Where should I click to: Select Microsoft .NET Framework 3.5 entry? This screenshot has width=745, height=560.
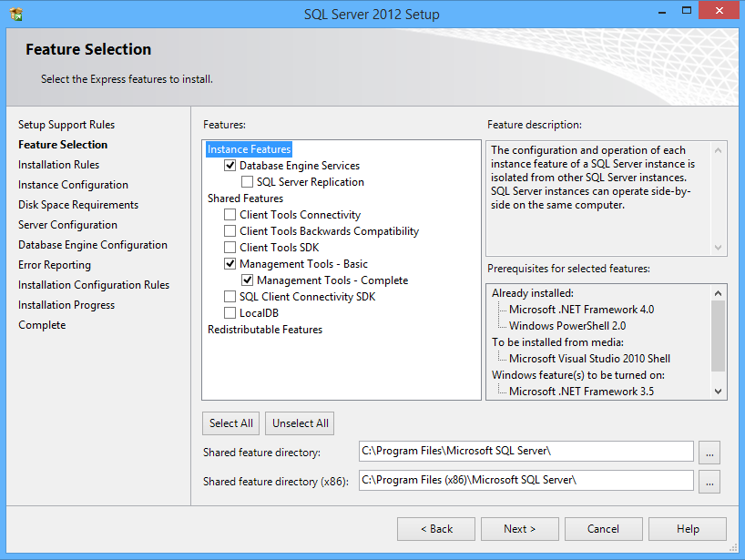click(581, 392)
